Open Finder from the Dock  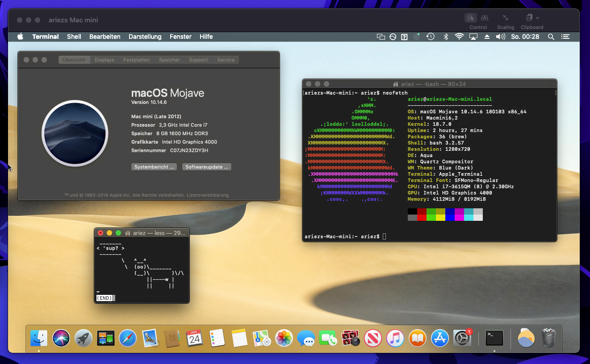39,338
